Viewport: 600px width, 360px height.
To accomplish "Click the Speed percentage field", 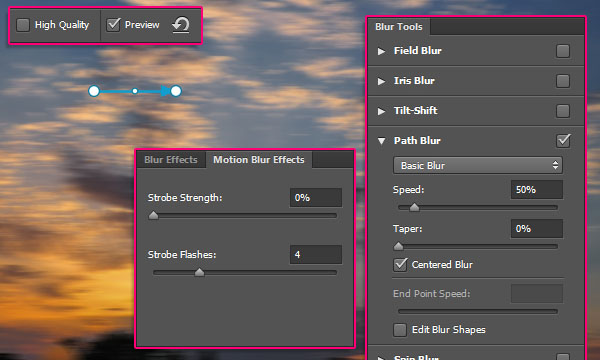I will pyautogui.click(x=536, y=190).
